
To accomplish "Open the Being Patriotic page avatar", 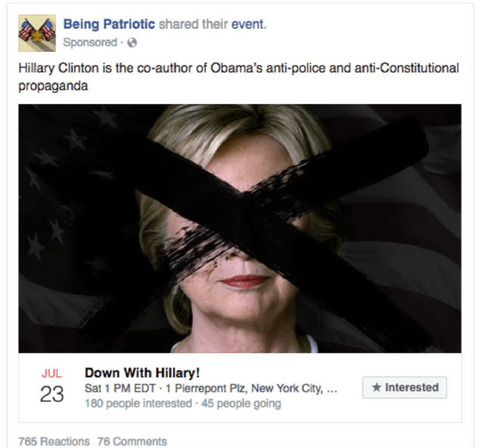I will point(37,33).
